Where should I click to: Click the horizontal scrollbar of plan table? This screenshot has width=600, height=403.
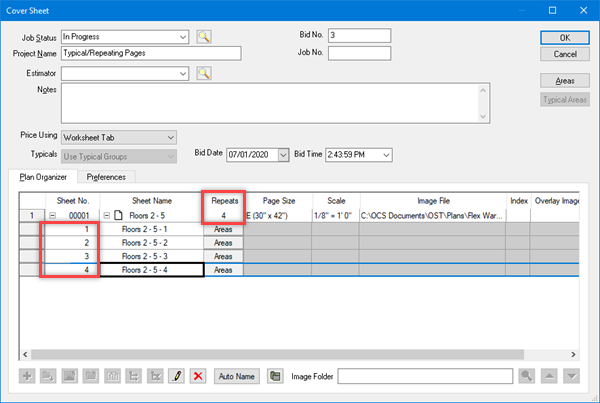click(x=277, y=354)
